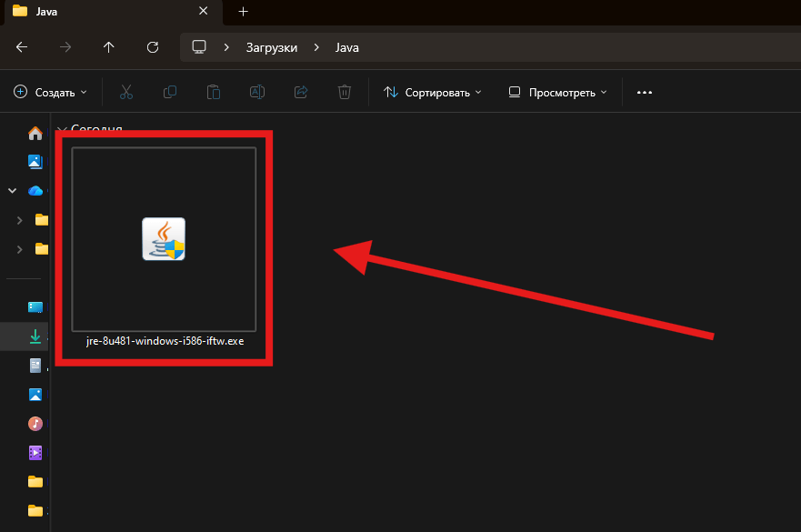The image size is (801, 532).
Task: Open the Сортировать sort dropdown
Action: pos(433,93)
